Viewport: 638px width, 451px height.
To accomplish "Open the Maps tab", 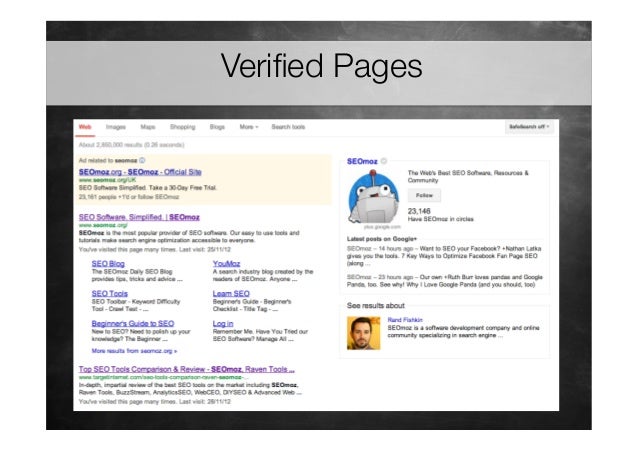I will [148, 127].
